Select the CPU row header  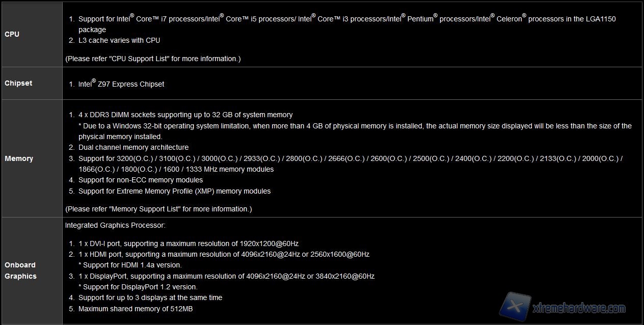12,34
